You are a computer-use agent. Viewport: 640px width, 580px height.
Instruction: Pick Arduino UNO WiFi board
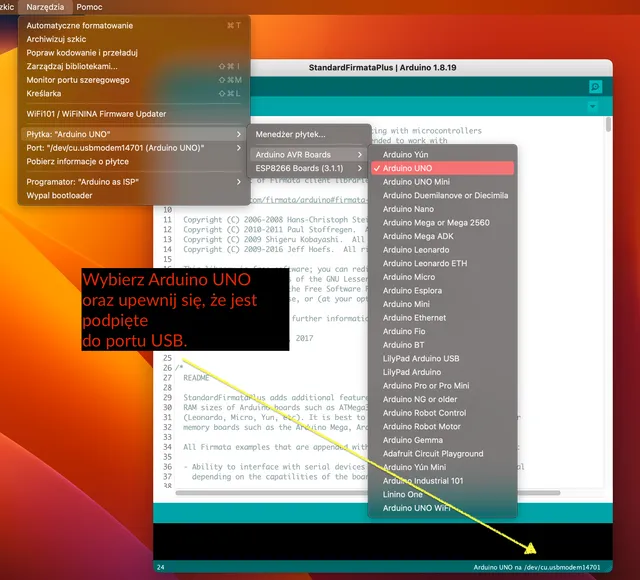[x=442, y=508]
